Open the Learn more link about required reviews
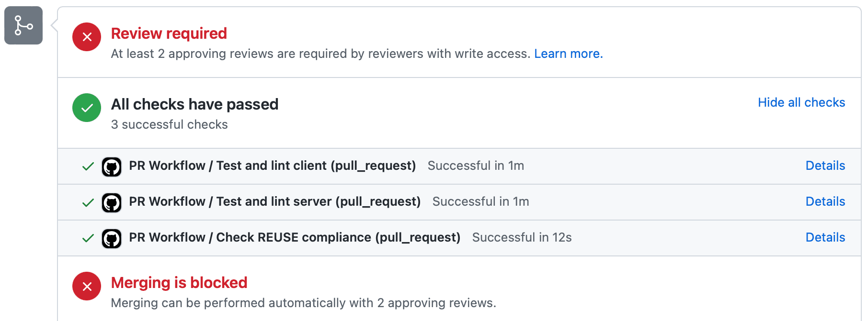868x321 pixels. 568,54
